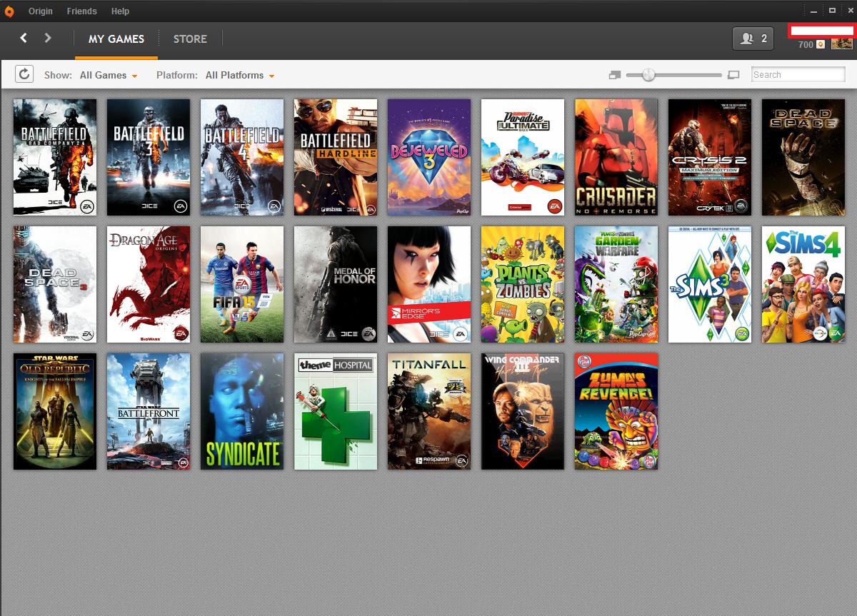Image resolution: width=857 pixels, height=616 pixels.
Task: Select the MY GAMES tab
Action: click(116, 39)
